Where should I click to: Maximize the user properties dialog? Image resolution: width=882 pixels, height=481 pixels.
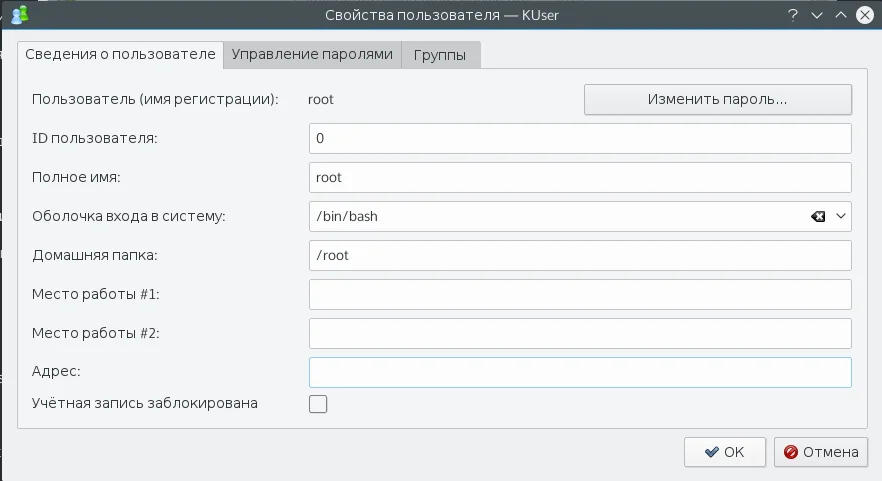tap(841, 15)
